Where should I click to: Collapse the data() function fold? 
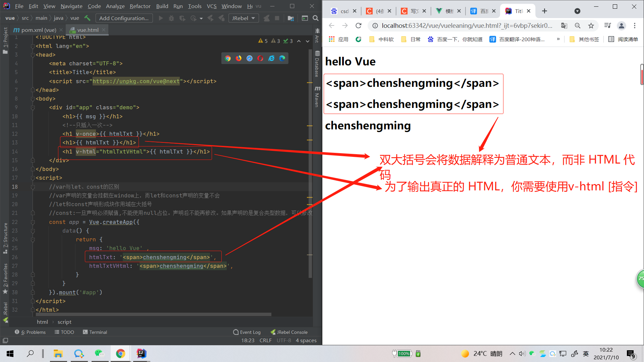33,231
